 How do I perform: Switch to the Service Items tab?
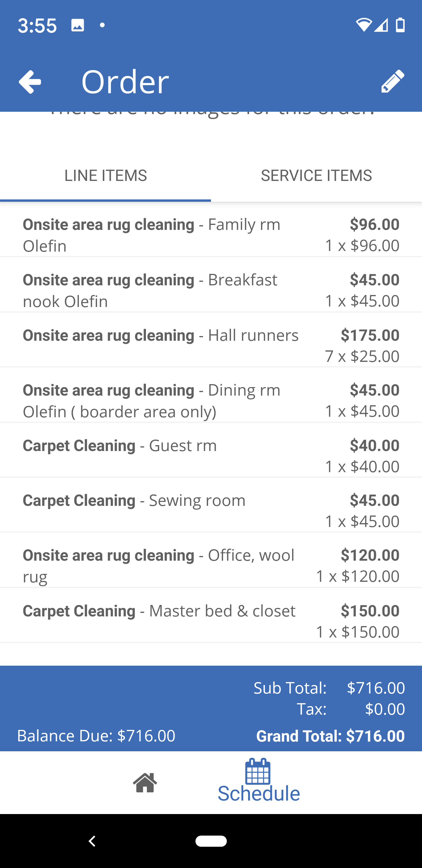[x=316, y=176]
